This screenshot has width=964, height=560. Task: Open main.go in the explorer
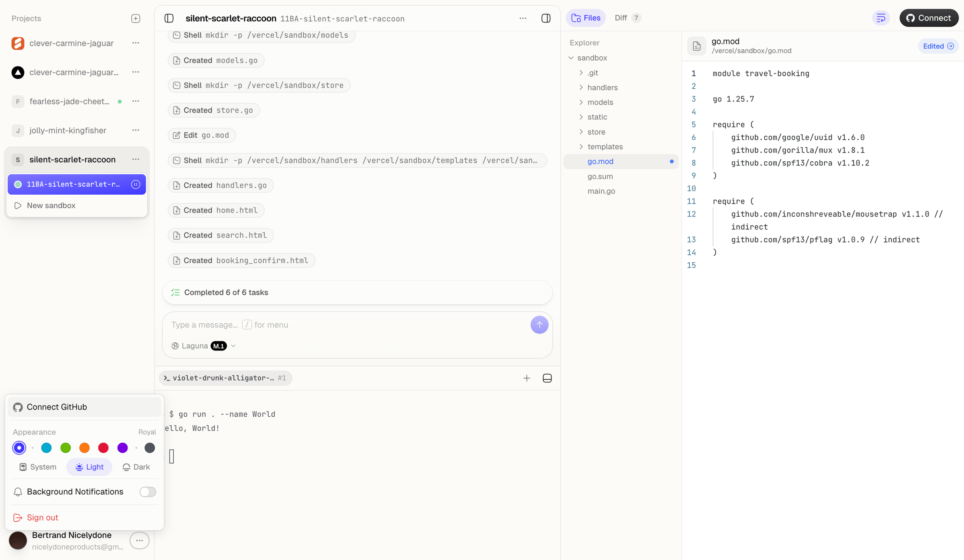[x=601, y=191]
